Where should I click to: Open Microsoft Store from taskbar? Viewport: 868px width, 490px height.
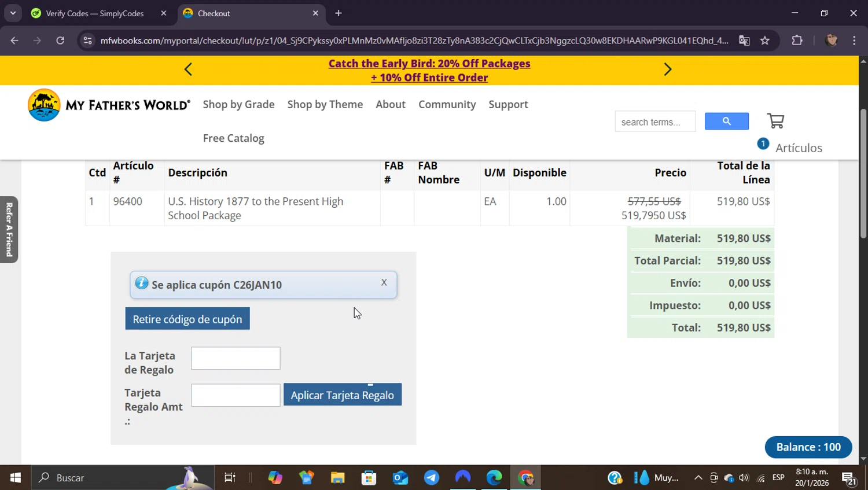tap(369, 478)
